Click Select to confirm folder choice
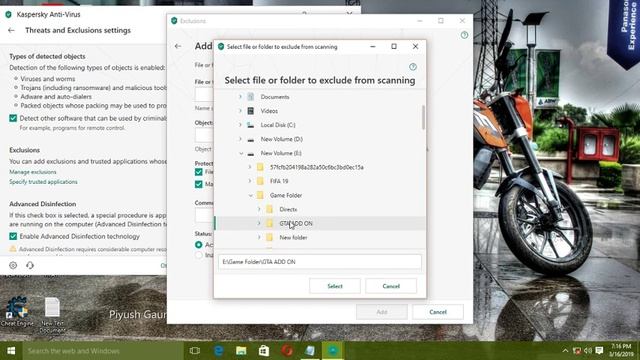 [x=335, y=286]
